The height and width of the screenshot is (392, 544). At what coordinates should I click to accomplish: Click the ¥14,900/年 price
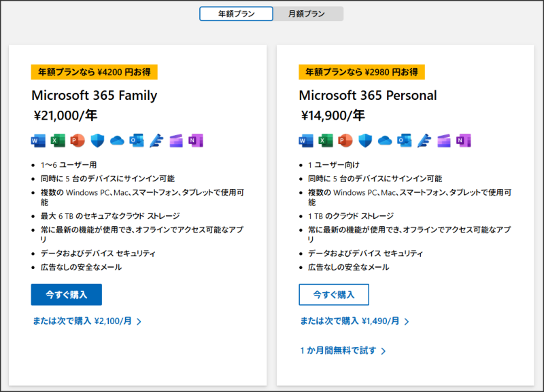click(333, 115)
